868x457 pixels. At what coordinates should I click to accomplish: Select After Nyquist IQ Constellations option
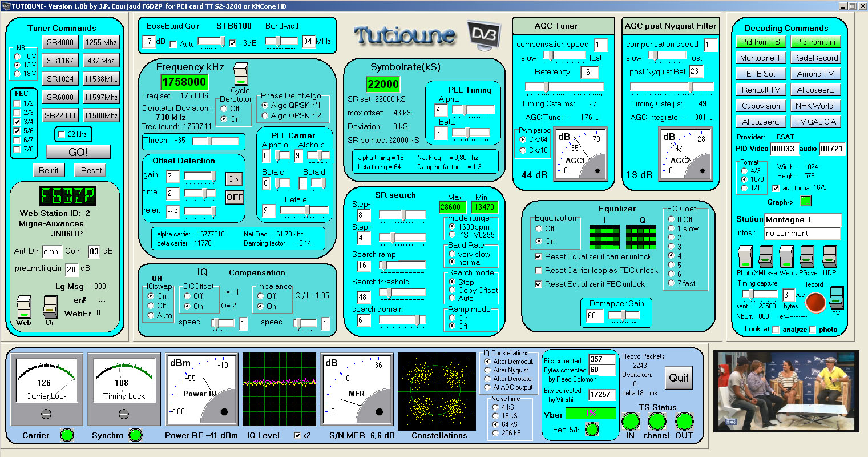coord(487,370)
